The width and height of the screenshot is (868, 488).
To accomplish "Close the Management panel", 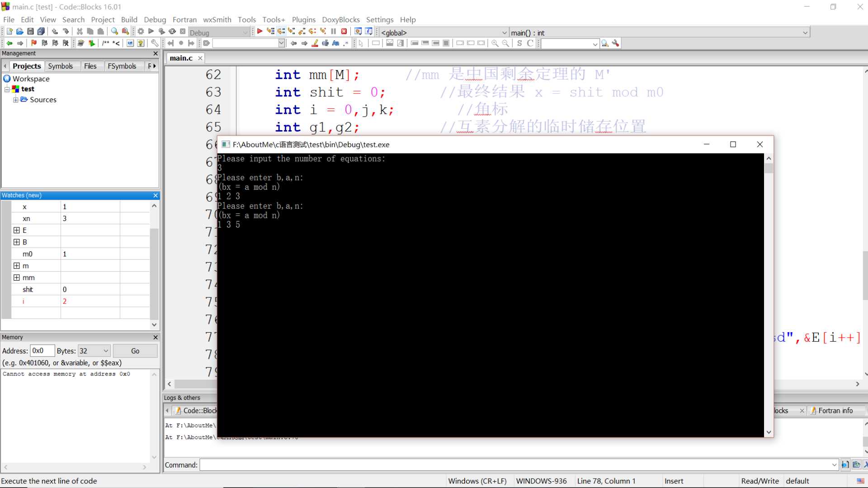I will pyautogui.click(x=156, y=53).
